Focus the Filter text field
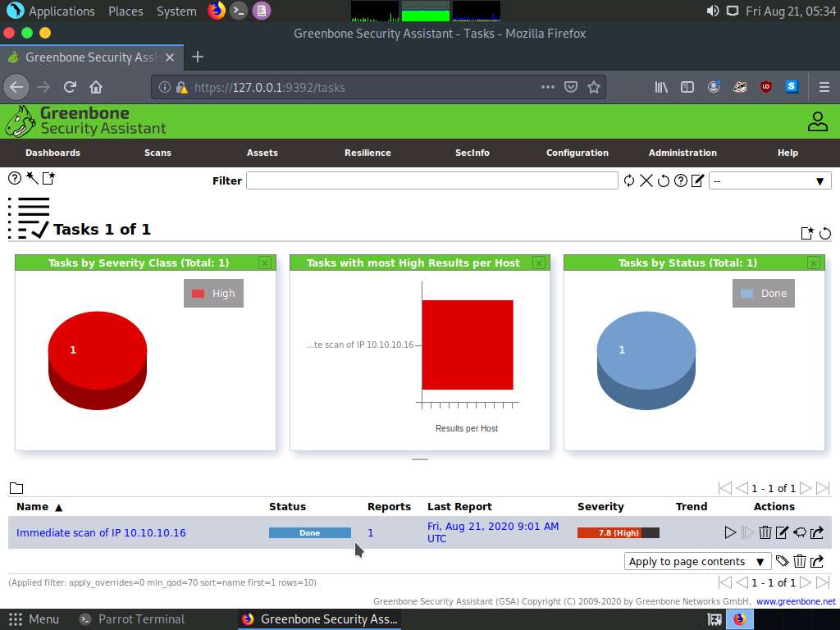The image size is (840, 630). [x=431, y=180]
